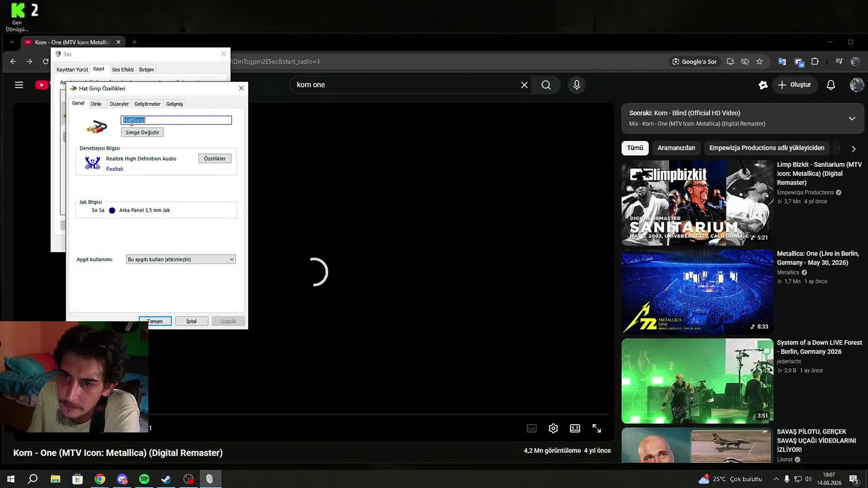The image size is (868, 488).
Task: Clear the 'korn one' search text
Action: click(524, 85)
